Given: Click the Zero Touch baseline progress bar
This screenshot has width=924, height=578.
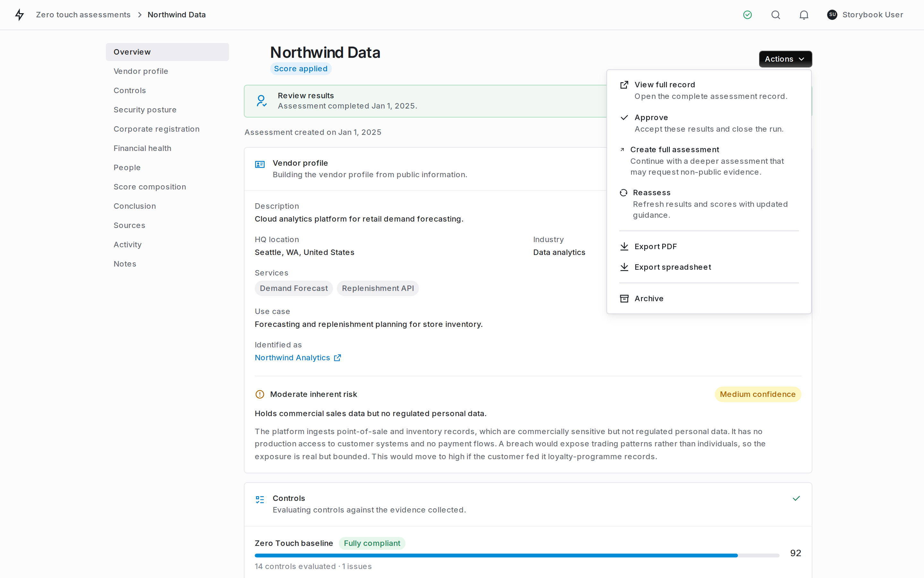Looking at the screenshot, I should [x=517, y=556].
